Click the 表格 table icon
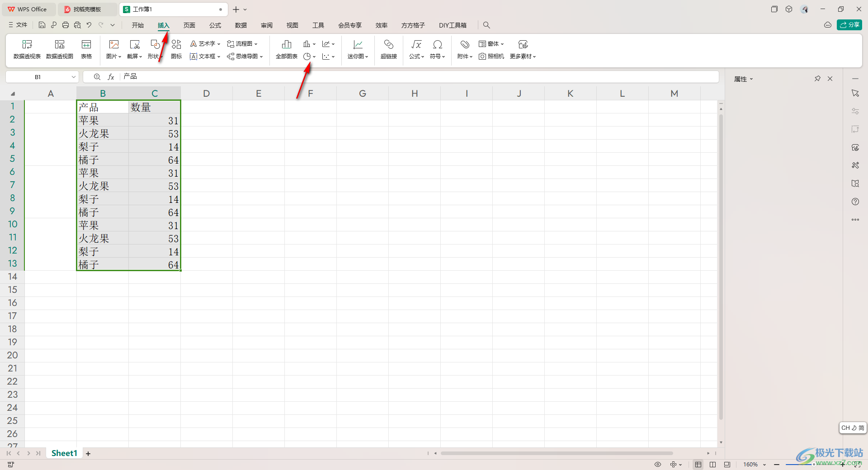 pos(86,49)
